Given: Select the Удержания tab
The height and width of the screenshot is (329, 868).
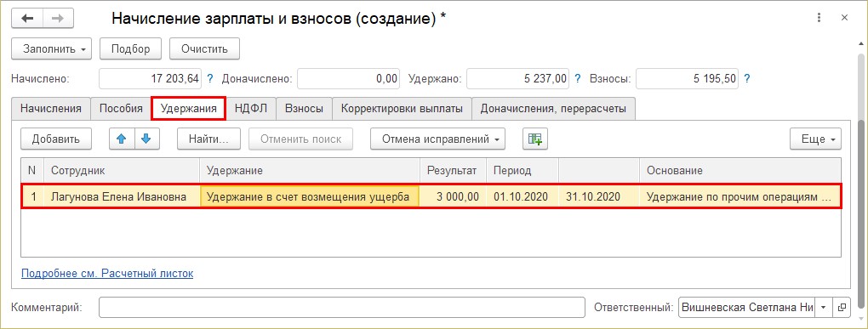Looking at the screenshot, I should (188, 108).
